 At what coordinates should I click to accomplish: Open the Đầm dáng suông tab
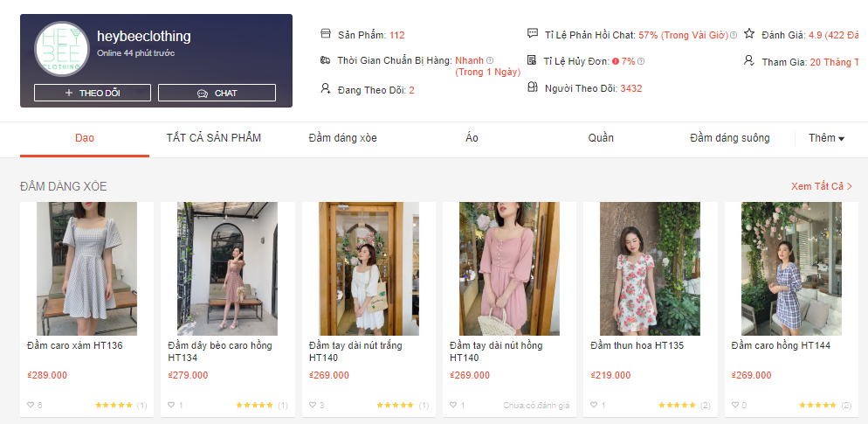(730, 138)
